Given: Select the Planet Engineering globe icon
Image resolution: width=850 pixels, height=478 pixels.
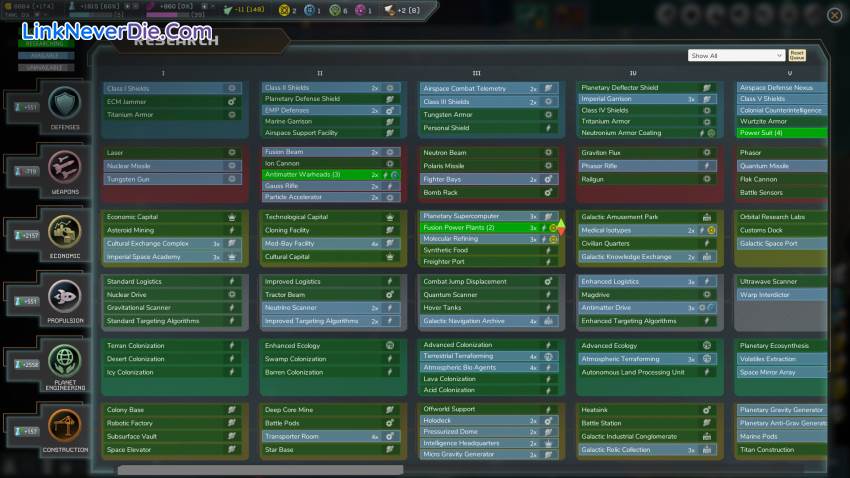Looking at the screenshot, I should [x=65, y=360].
